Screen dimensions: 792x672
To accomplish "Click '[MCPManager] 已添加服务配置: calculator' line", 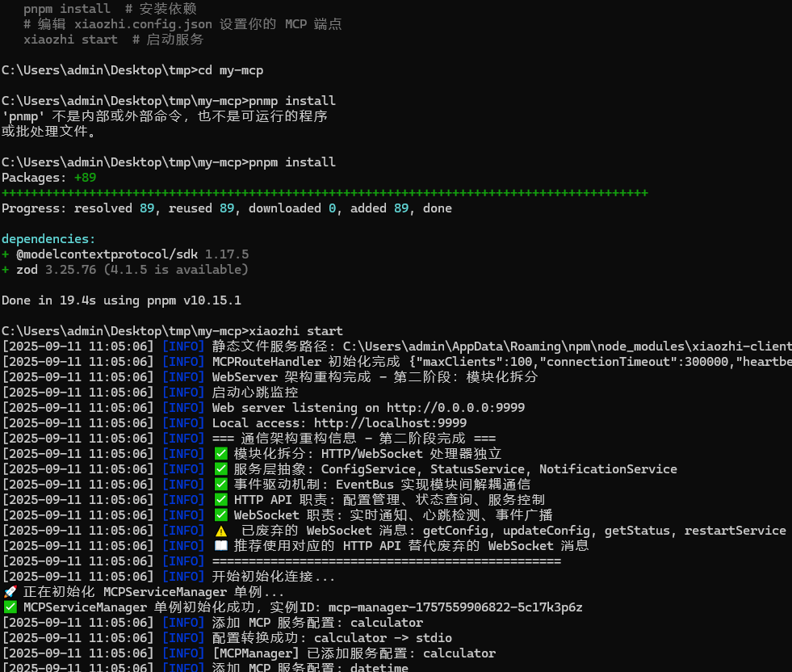I will tap(249, 653).
